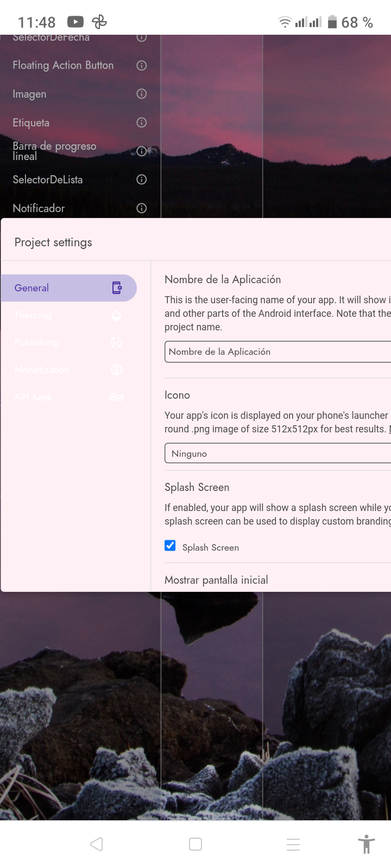Image resolution: width=391 pixels, height=868 pixels.
Task: Select the Etiqueta component
Action: pos(31,123)
